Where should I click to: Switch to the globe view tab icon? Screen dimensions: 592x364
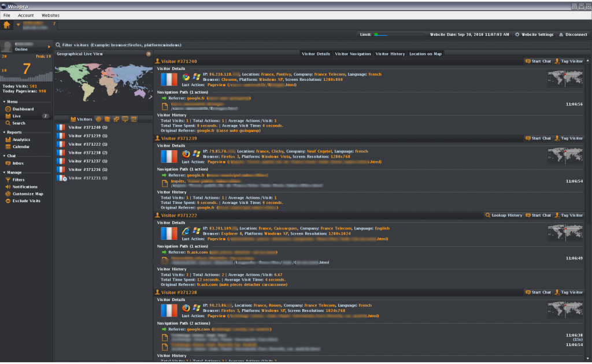click(x=98, y=119)
